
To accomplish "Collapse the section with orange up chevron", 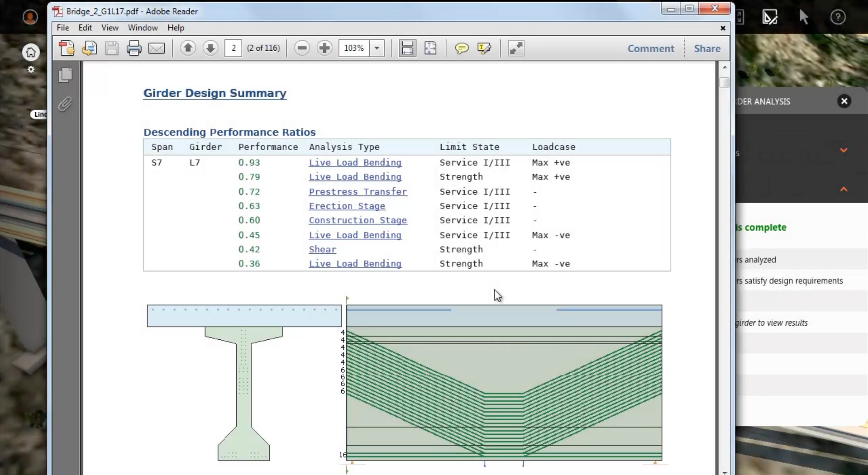I will (x=843, y=189).
